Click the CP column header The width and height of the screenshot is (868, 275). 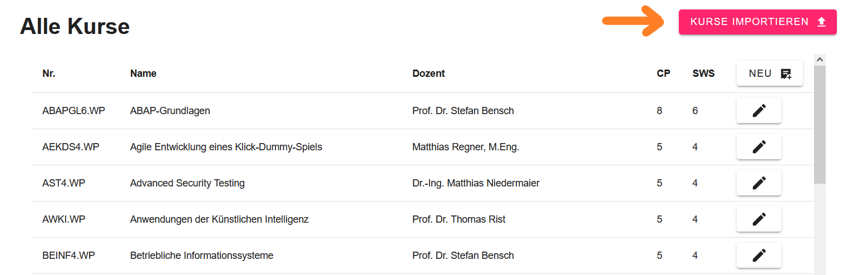coord(663,73)
